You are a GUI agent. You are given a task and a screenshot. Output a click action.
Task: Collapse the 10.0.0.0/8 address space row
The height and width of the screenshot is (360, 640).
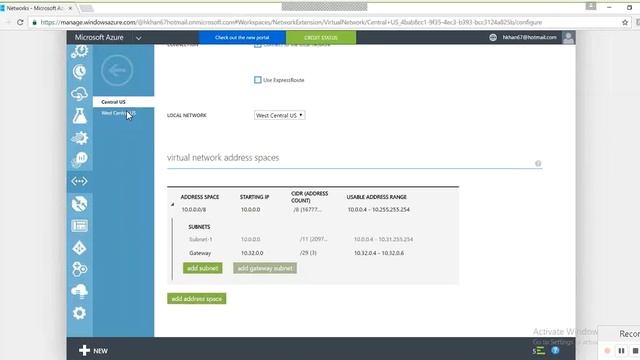(x=172, y=204)
